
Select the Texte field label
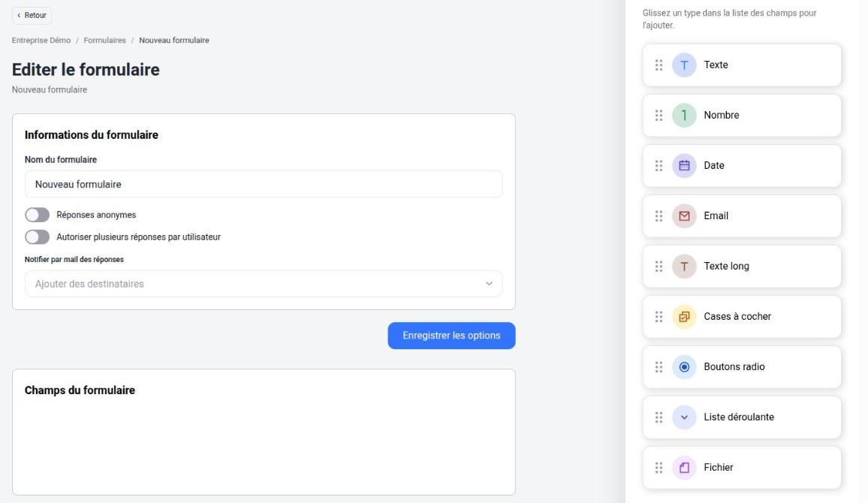(x=716, y=65)
